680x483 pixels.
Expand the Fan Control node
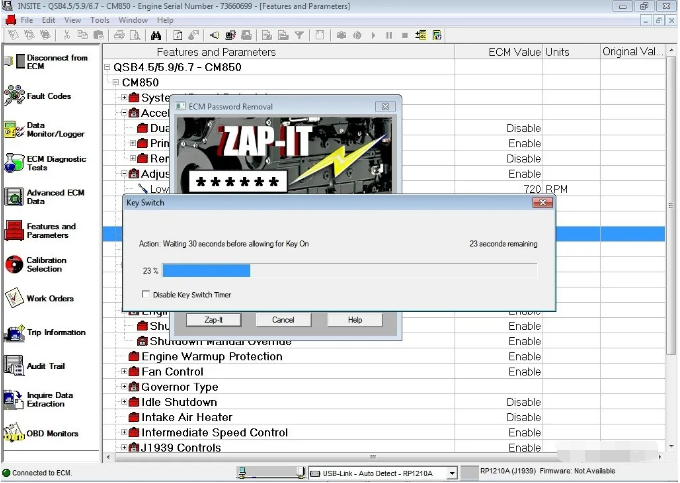pyautogui.click(x=124, y=371)
